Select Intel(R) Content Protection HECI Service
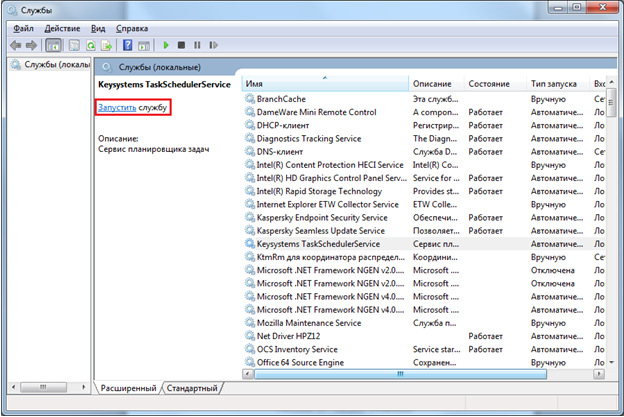The image size is (624, 417). point(425,165)
